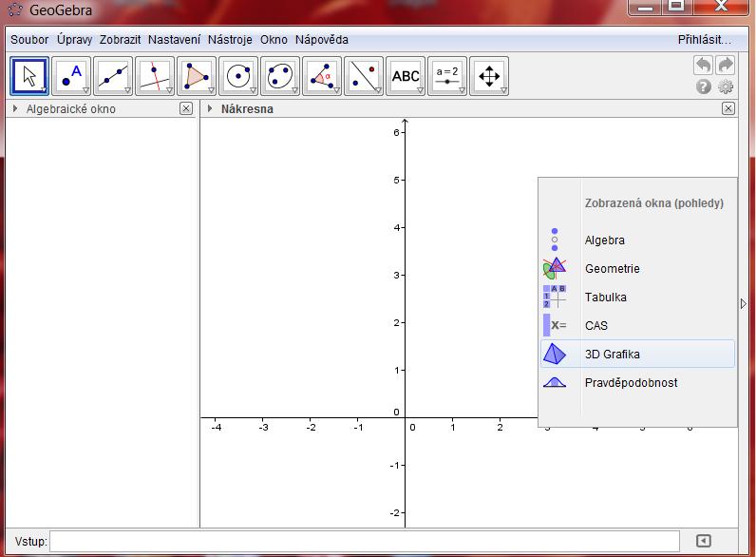The image size is (756, 557).
Task: Open the Nástroje menu
Action: 230,40
